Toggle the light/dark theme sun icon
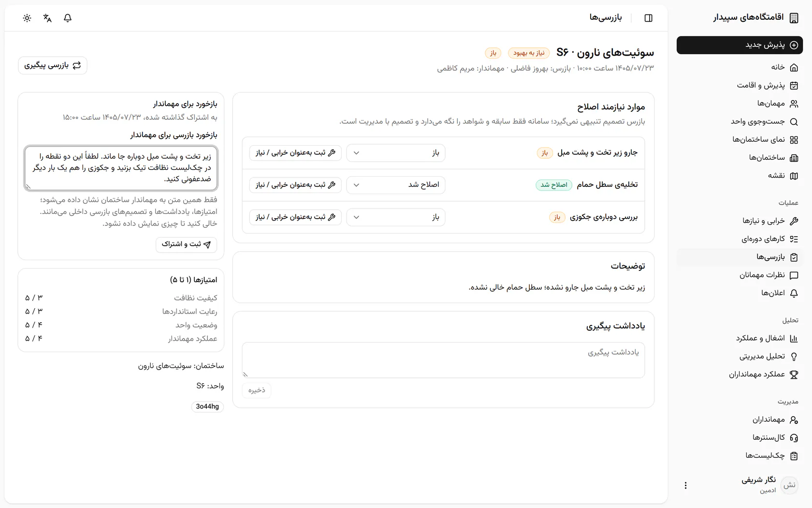 (x=27, y=18)
